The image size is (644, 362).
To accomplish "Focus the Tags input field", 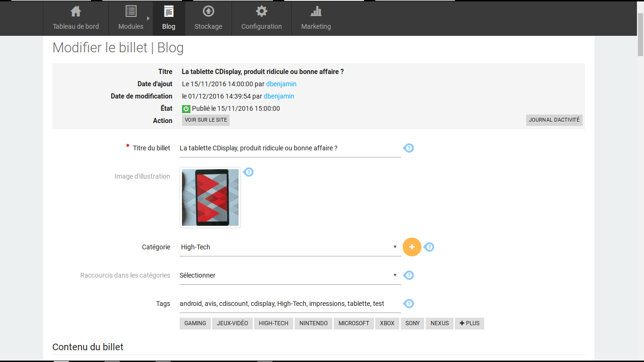I will point(290,304).
